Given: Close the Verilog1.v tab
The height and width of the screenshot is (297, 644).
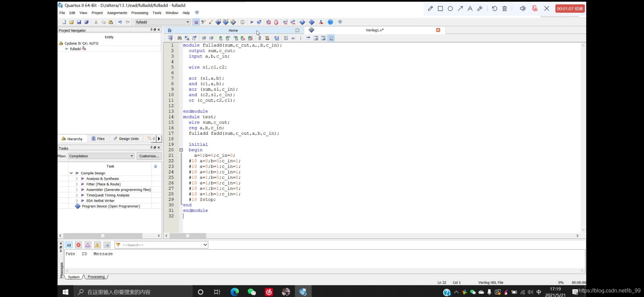Looking at the screenshot, I should pyautogui.click(x=438, y=30).
